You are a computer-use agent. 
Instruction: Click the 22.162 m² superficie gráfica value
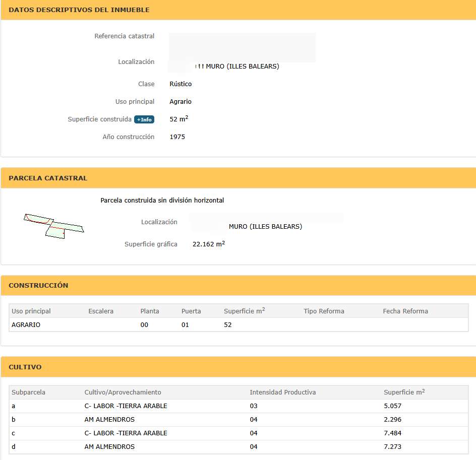point(209,244)
